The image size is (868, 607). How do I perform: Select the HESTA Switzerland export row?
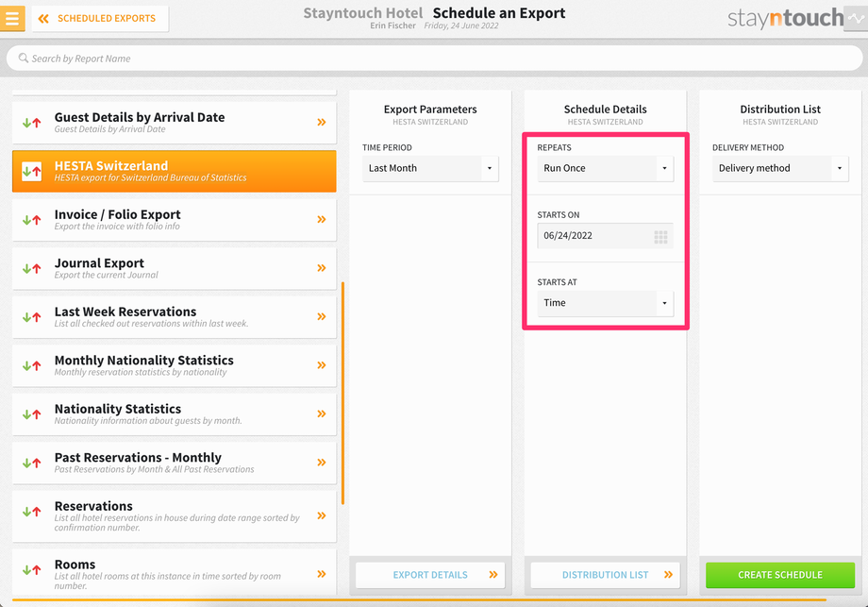click(174, 171)
